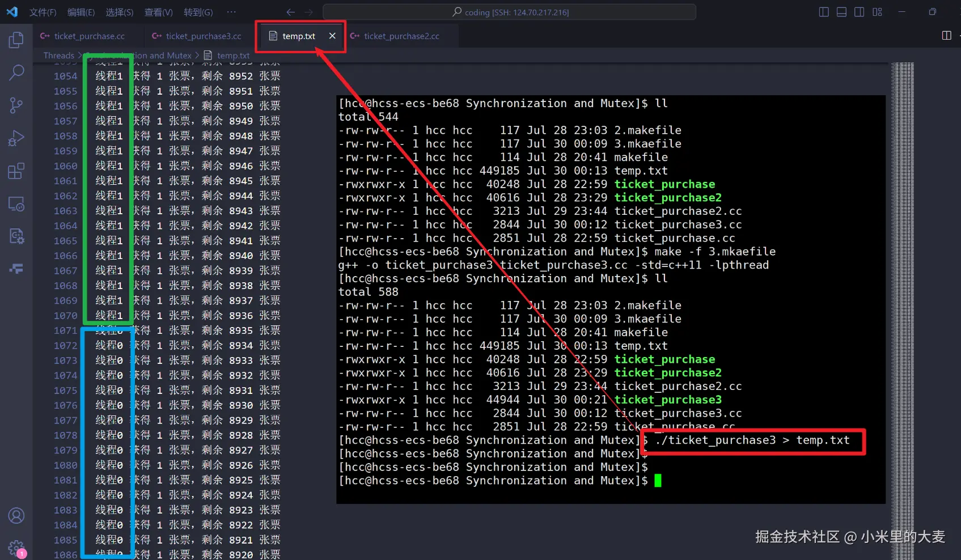Click the command center search box
This screenshot has width=961, height=560.
[509, 12]
